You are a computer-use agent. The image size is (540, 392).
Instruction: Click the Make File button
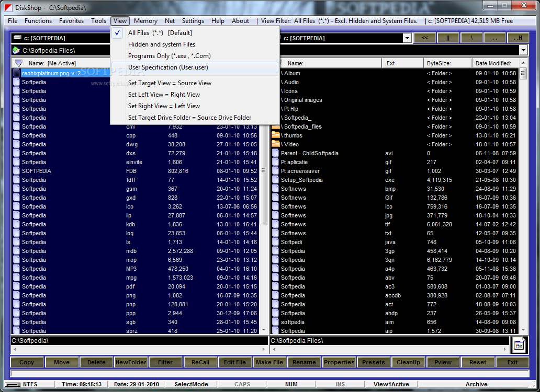269,362
